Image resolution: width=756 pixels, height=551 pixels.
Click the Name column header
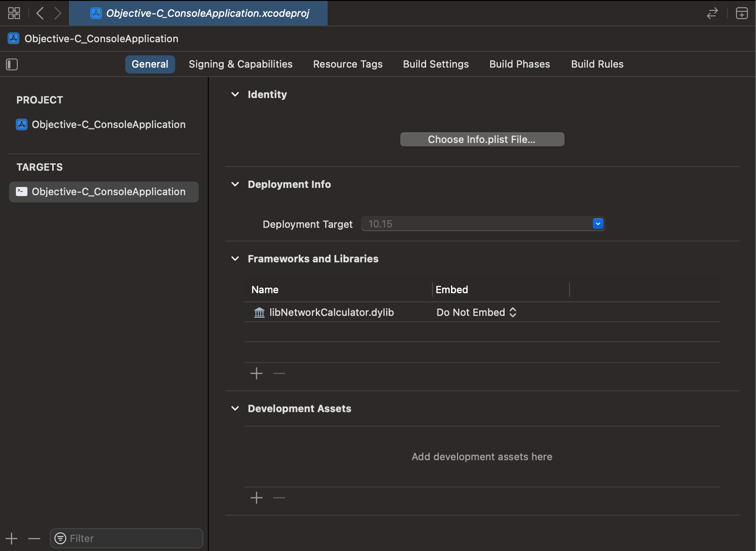[x=265, y=290]
